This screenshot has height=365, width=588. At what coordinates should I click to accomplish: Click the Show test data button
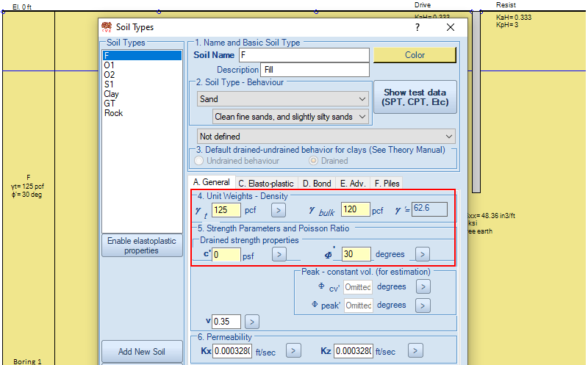point(415,97)
